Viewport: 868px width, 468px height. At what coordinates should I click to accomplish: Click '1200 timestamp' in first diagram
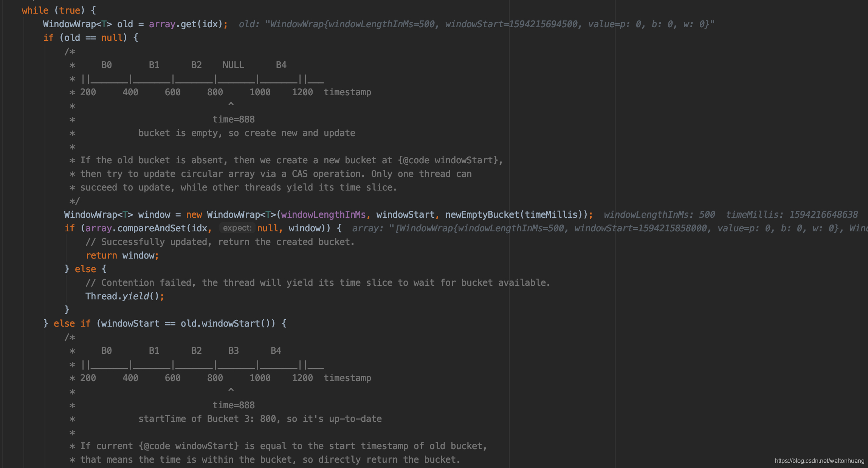332,92
